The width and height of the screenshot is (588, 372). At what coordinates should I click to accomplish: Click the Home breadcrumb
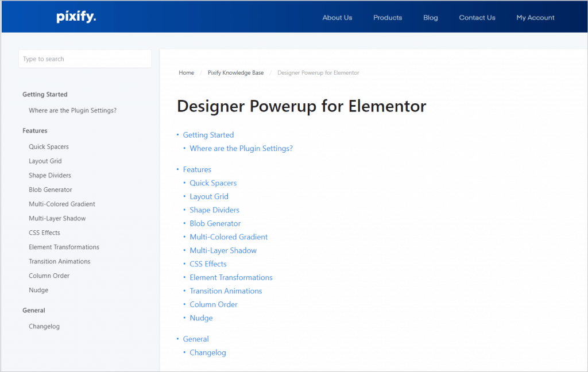click(187, 73)
